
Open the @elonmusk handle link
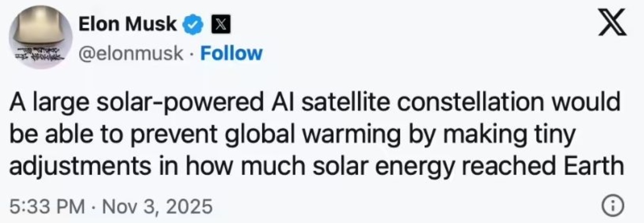coord(131,53)
